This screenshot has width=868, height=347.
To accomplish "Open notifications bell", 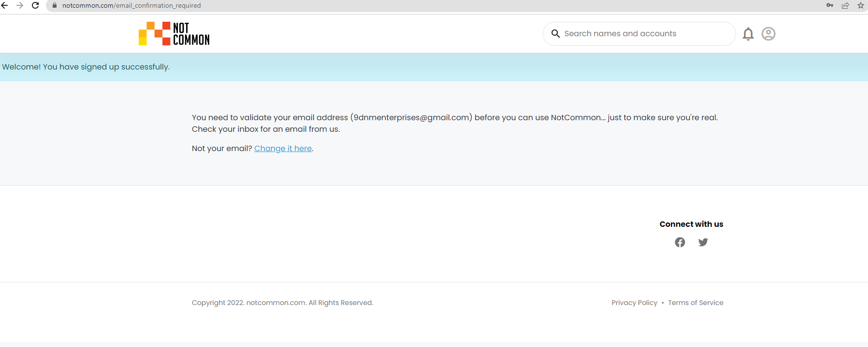I will point(748,34).
